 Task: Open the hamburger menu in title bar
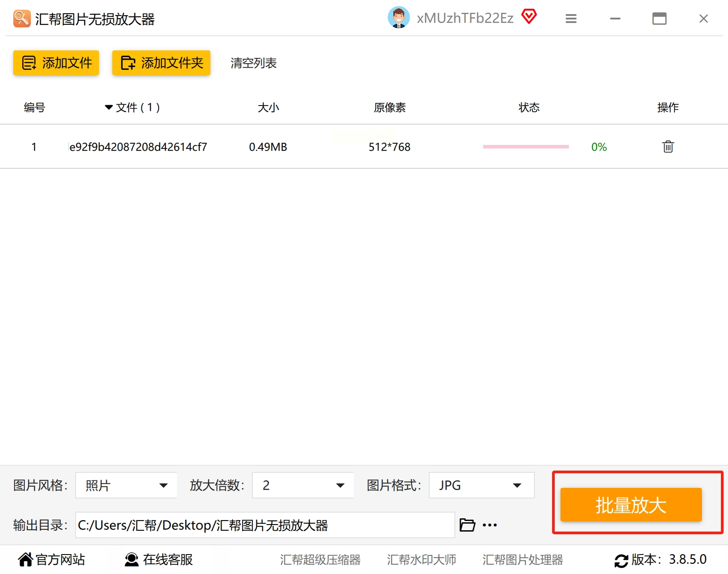point(571,19)
